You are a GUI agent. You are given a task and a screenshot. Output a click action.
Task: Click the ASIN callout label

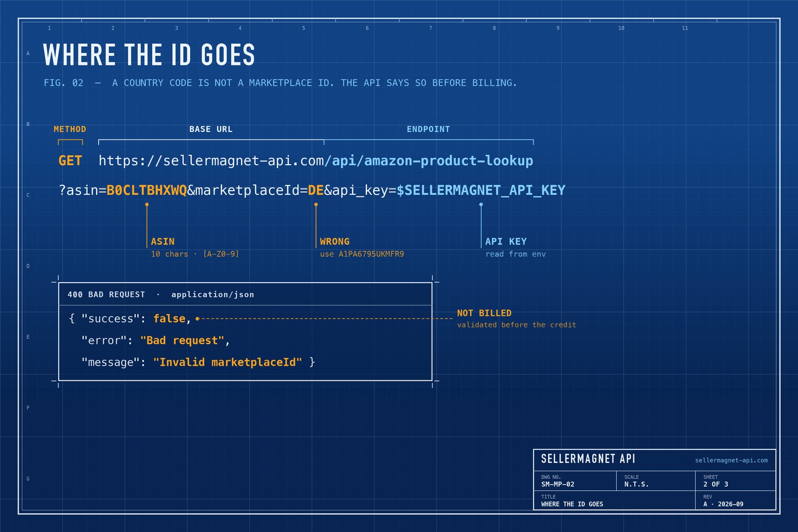[163, 242]
